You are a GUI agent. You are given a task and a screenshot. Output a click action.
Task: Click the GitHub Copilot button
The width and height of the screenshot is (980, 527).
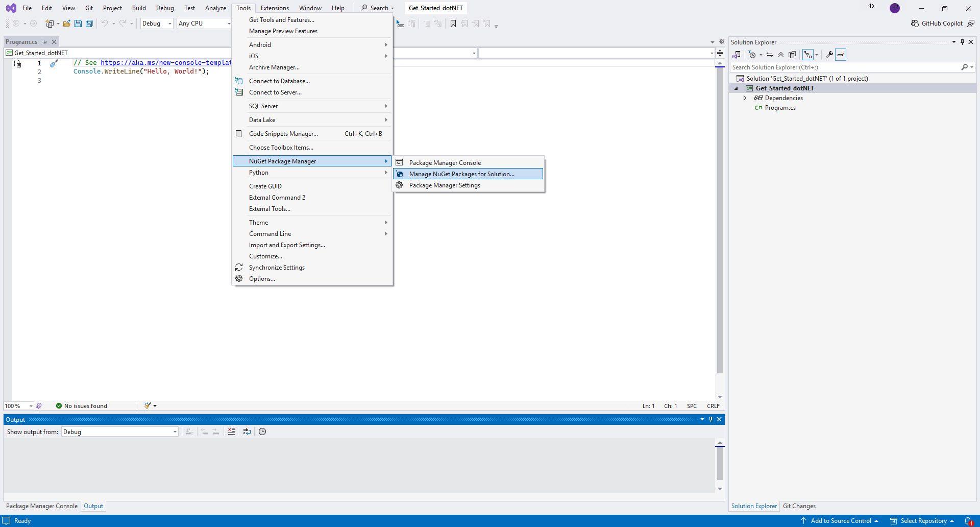(937, 23)
